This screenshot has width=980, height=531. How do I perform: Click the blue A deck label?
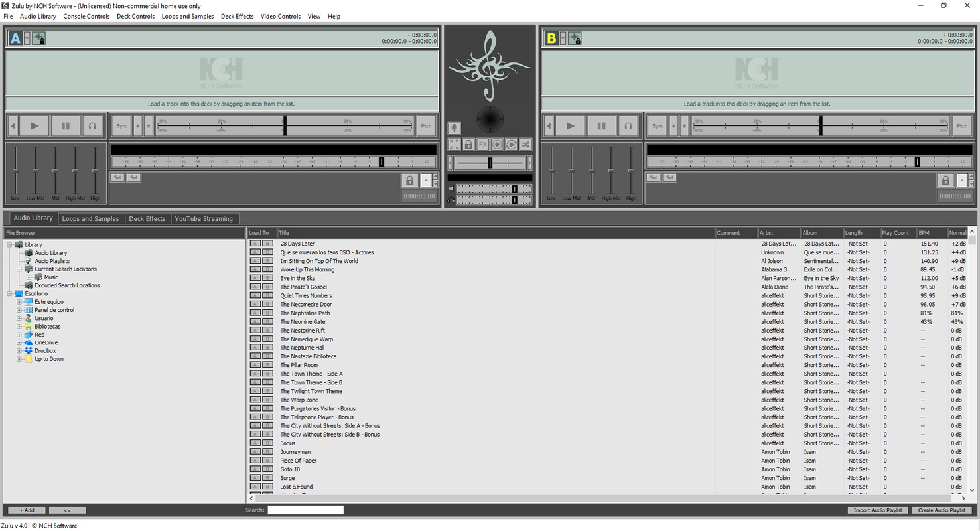[15, 38]
